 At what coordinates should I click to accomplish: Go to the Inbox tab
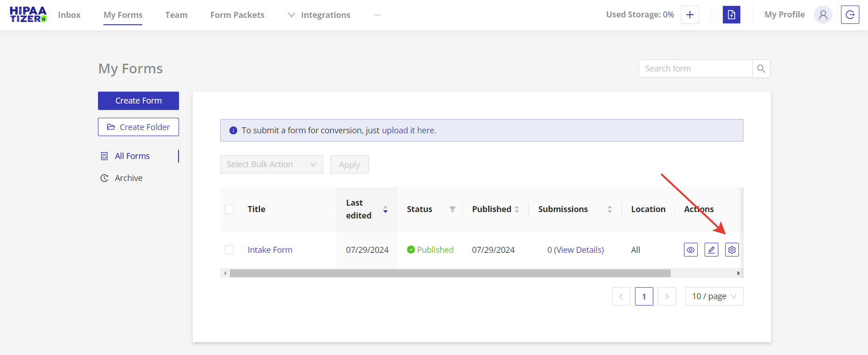69,15
